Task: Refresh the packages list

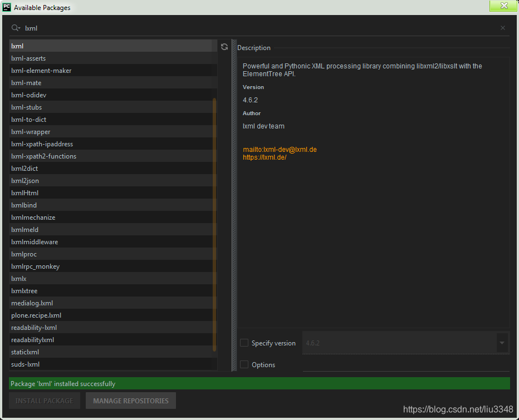Action: point(224,47)
